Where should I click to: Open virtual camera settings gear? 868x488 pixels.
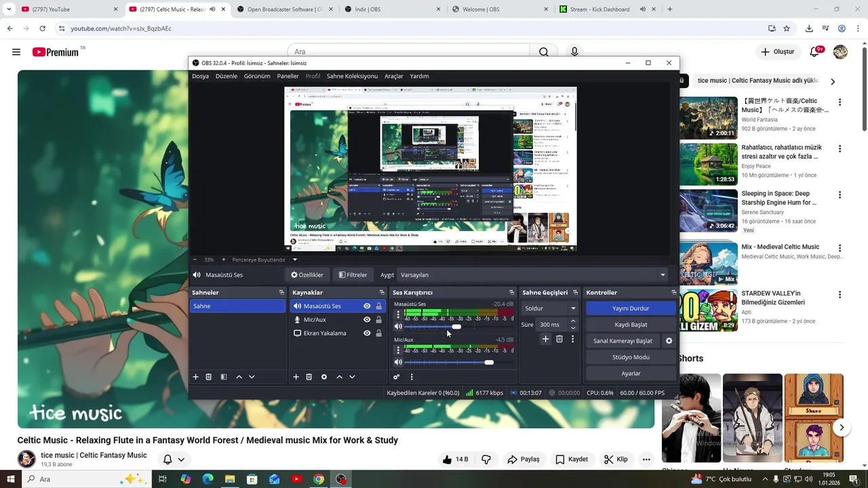(x=669, y=341)
